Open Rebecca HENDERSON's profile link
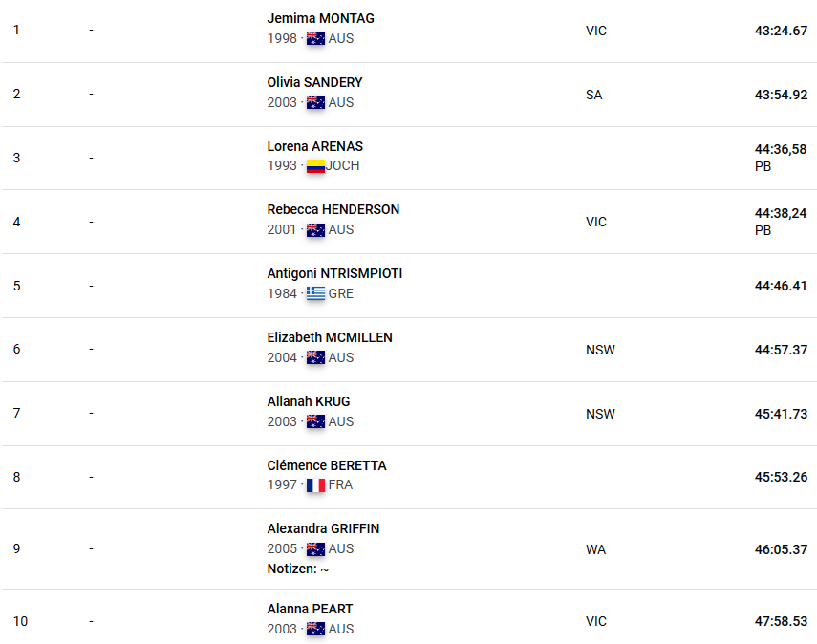The image size is (817, 644). click(x=333, y=209)
